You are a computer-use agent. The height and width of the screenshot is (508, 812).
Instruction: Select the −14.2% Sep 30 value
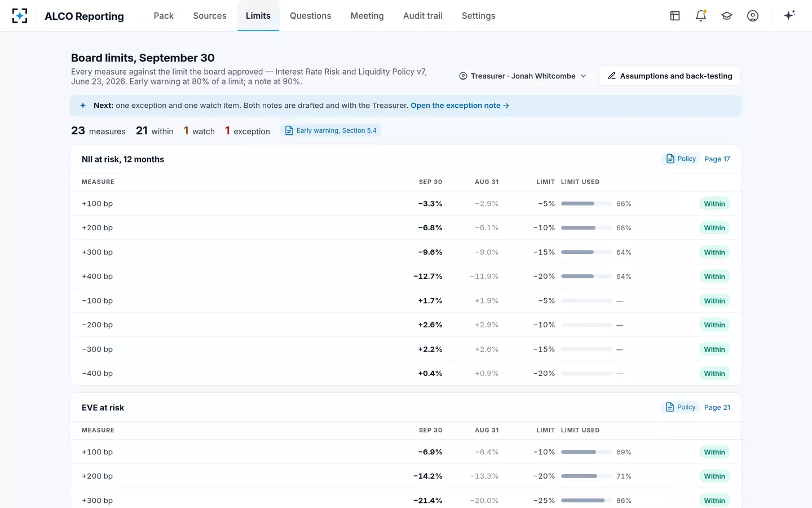pyautogui.click(x=427, y=476)
